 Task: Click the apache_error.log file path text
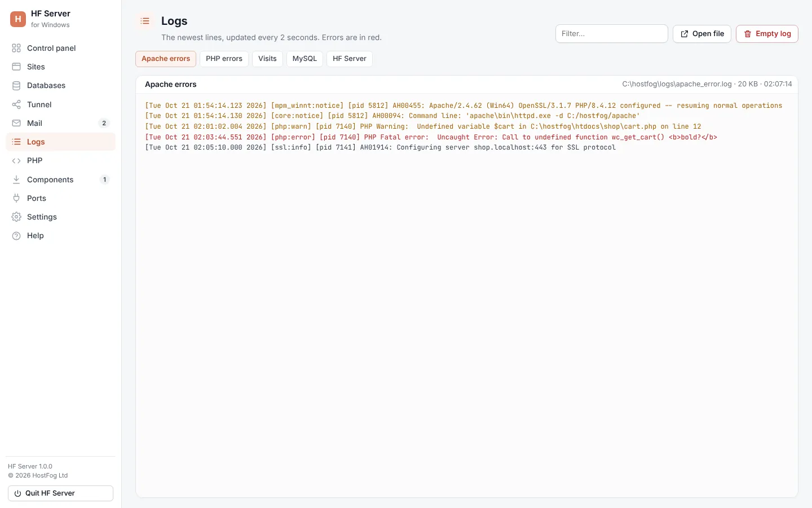(x=677, y=84)
